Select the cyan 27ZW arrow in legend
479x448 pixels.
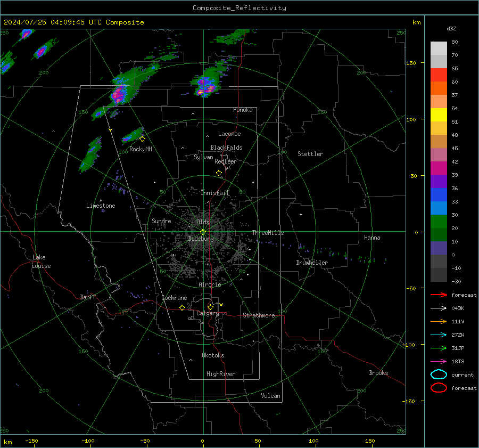[439, 335]
